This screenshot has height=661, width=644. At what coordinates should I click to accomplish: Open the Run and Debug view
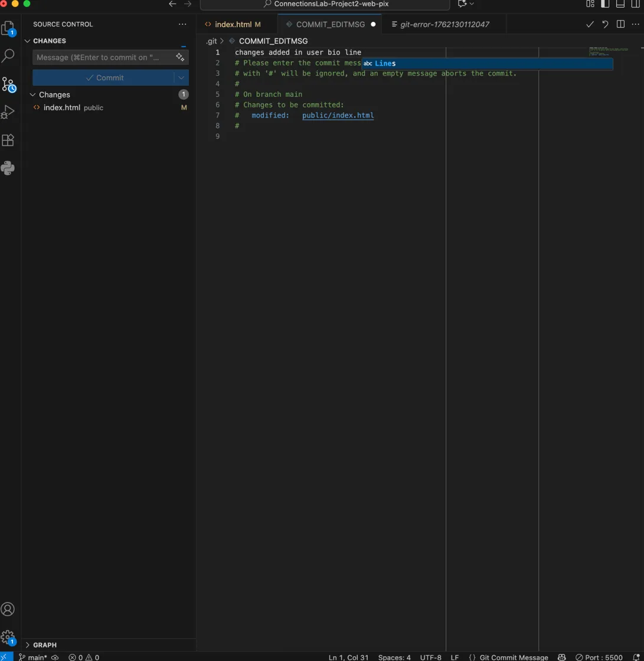(x=8, y=112)
